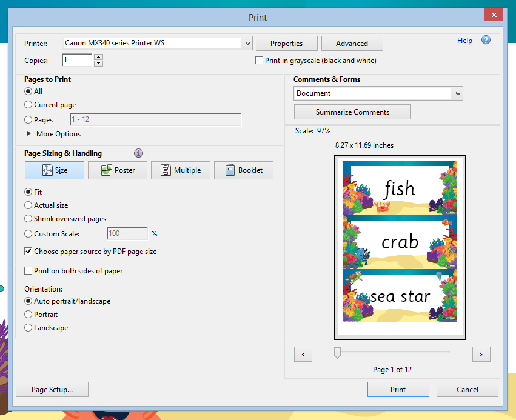Image resolution: width=516 pixels, height=420 pixels.
Task: Select the Current page radio button
Action: pos(28,105)
